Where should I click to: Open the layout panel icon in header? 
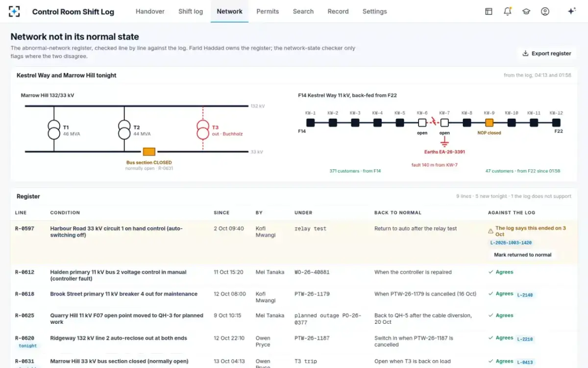click(x=489, y=11)
